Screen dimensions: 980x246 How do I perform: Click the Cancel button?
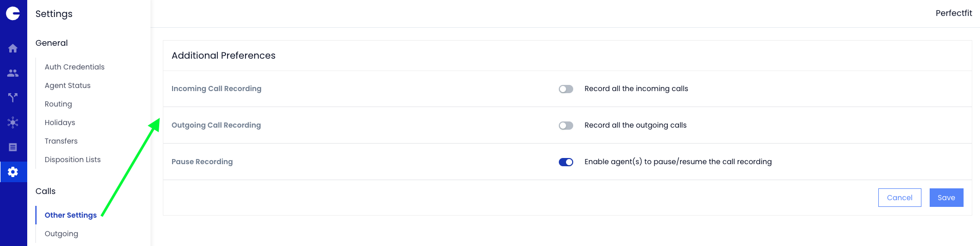899,198
